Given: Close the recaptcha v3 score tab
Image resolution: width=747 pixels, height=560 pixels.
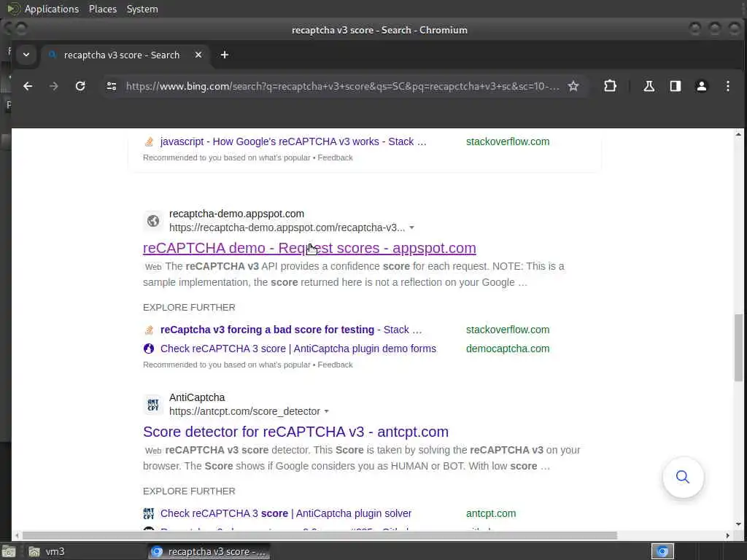Looking at the screenshot, I should [x=198, y=55].
